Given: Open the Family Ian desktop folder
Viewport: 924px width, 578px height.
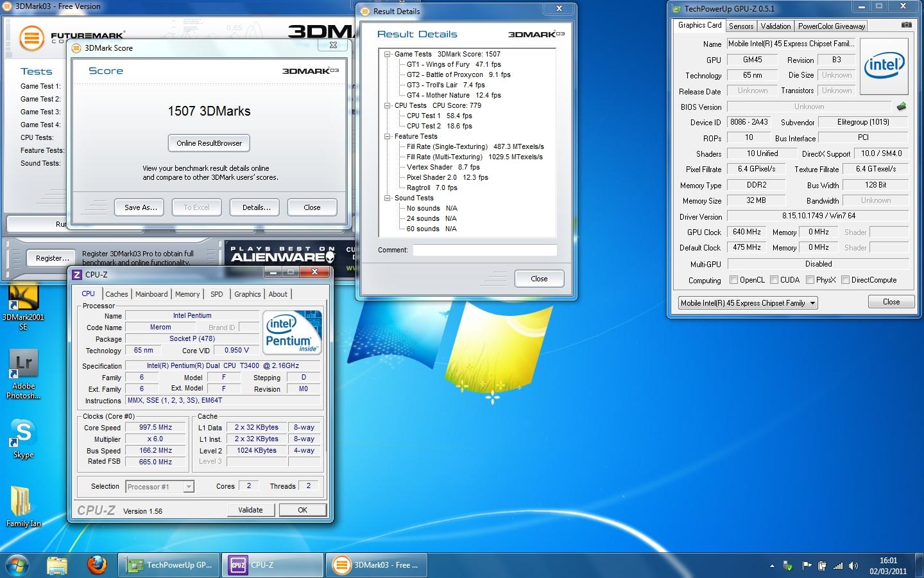Looking at the screenshot, I should click(24, 507).
